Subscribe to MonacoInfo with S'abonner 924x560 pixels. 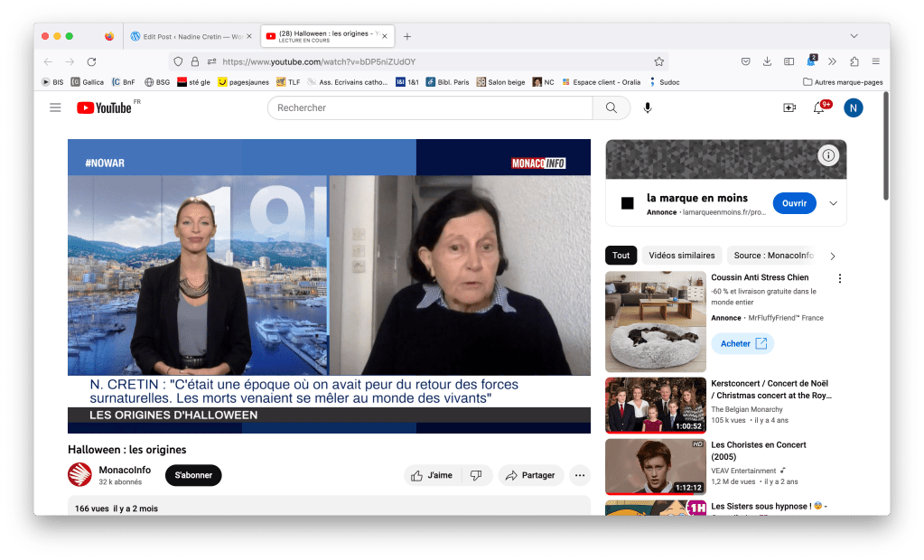click(x=192, y=475)
